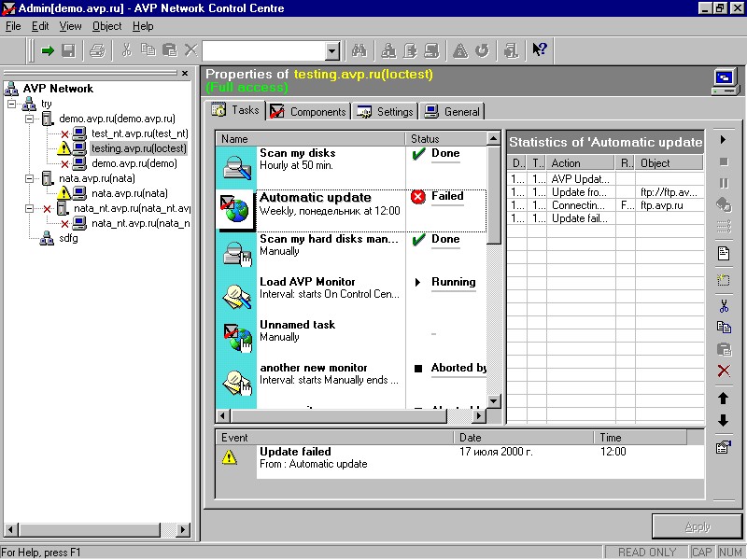Click the task list scroll-up arrow
Screen dimensions: 747x560
(x=494, y=138)
